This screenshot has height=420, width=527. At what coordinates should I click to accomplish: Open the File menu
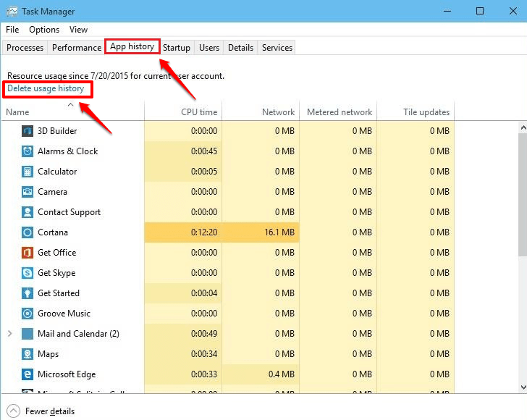click(x=12, y=30)
